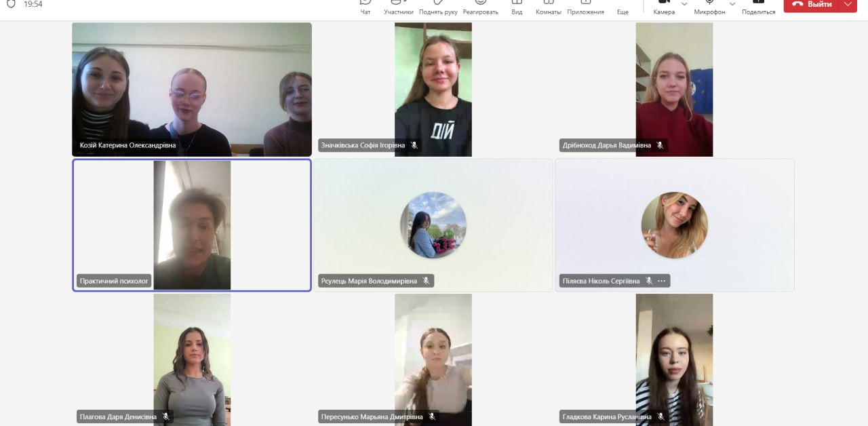The image size is (868, 426).
Task: Select Козій Катерина Олександрівна video tile
Action: pos(192,90)
